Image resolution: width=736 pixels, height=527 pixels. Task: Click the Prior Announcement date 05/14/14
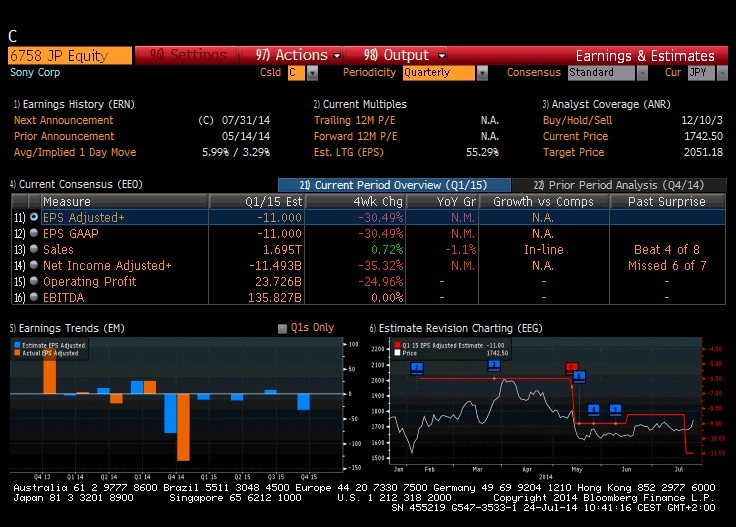(x=246, y=136)
